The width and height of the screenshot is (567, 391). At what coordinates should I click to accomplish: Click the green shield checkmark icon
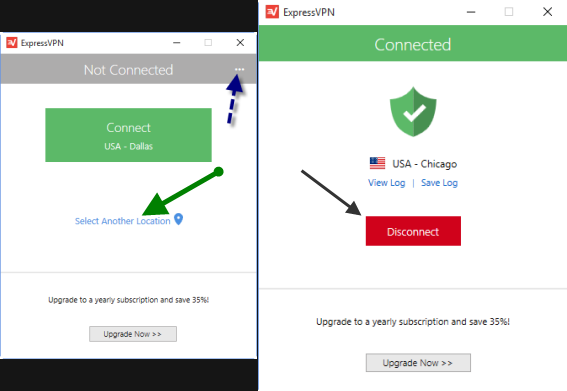(413, 112)
